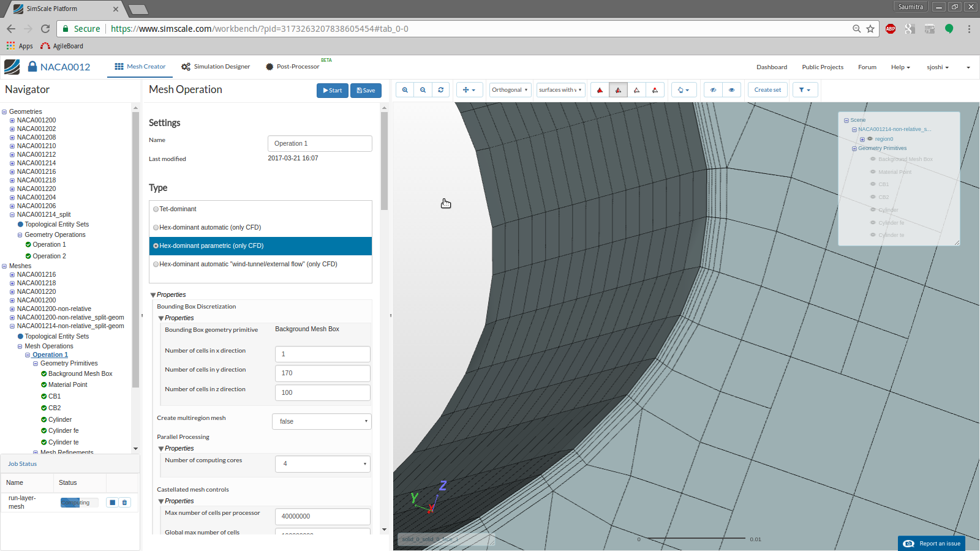
Task: Click the Number of cells in y direction field
Action: click(322, 373)
